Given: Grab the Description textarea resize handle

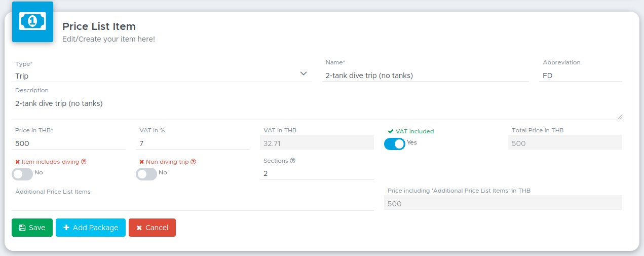Looking at the screenshot, I should [x=619, y=117].
